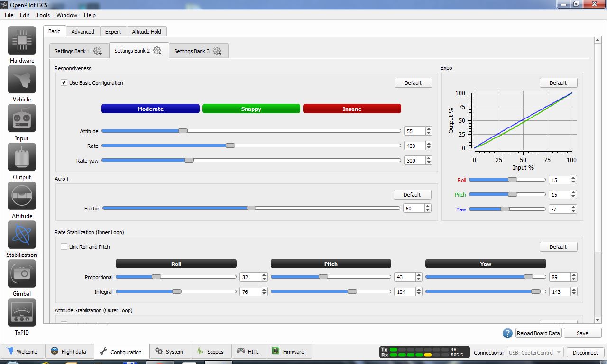The image size is (607, 364).
Task: Click the gear icon on Settings Bank 2
Action: pos(157,50)
